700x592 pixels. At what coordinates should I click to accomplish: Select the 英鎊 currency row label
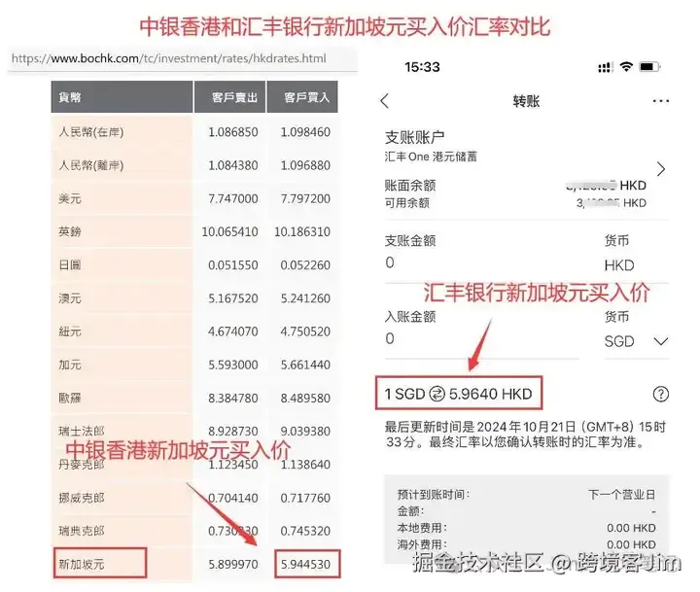pyautogui.click(x=70, y=231)
